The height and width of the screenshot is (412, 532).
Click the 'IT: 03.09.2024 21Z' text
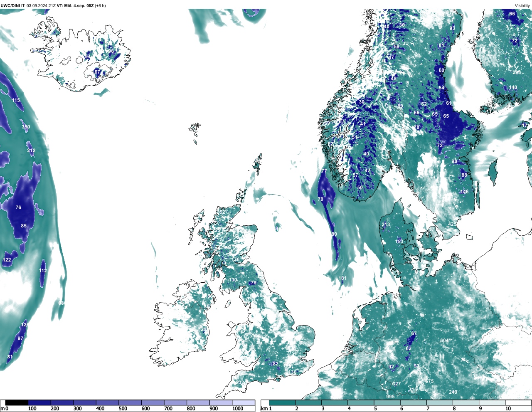coord(38,6)
